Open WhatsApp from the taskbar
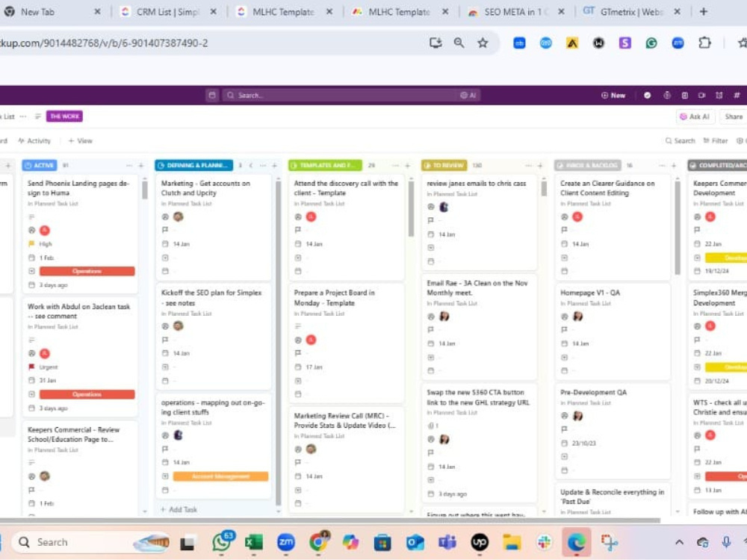Screen dimensions: 747x560 click(x=222, y=542)
